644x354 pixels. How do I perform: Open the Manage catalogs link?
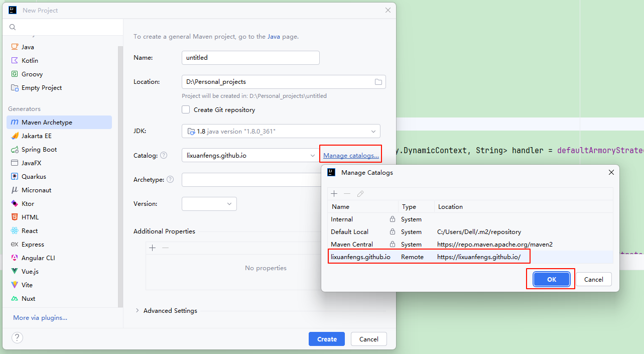pos(351,156)
